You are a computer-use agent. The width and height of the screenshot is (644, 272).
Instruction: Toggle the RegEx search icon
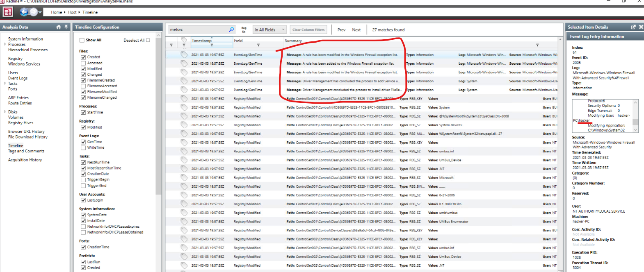[x=244, y=29]
